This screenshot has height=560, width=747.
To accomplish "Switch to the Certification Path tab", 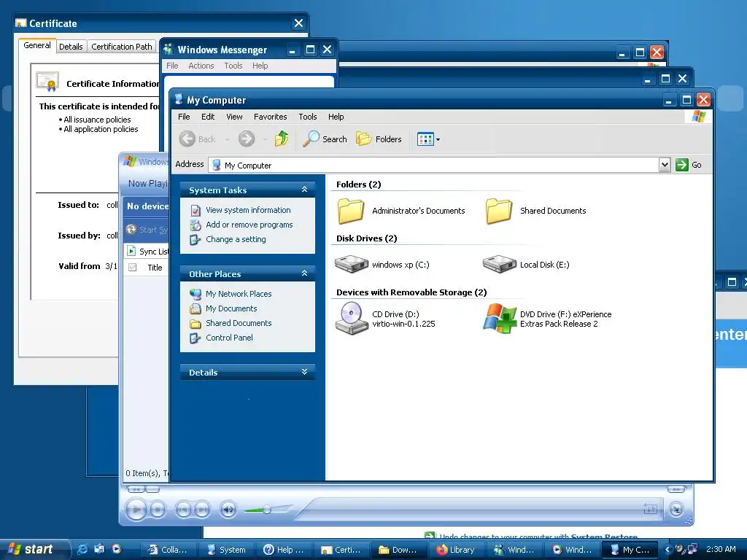I will point(122,47).
